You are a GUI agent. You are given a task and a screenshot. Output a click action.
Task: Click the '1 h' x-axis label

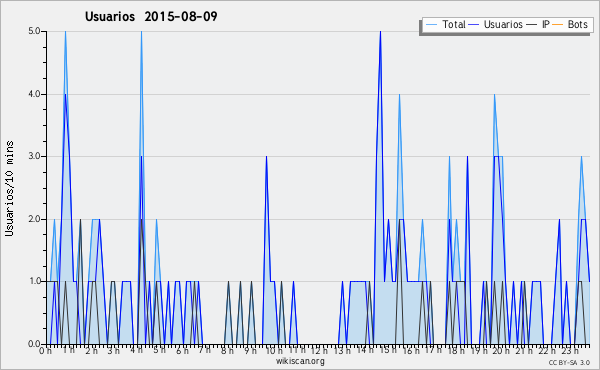point(69,350)
